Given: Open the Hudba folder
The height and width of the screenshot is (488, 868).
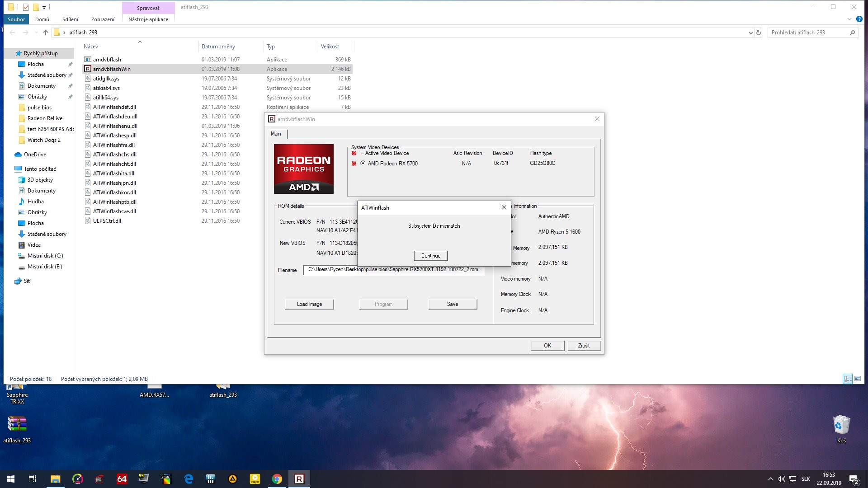Looking at the screenshot, I should pyautogui.click(x=35, y=202).
